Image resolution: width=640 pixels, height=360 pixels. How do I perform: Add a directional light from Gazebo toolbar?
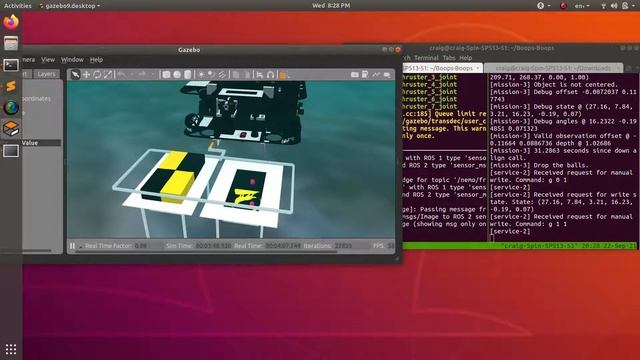point(222,75)
